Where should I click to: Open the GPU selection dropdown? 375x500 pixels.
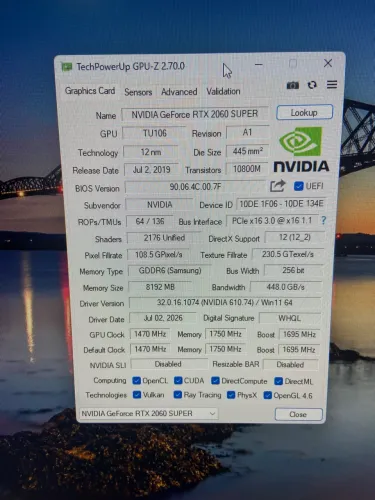149,414
